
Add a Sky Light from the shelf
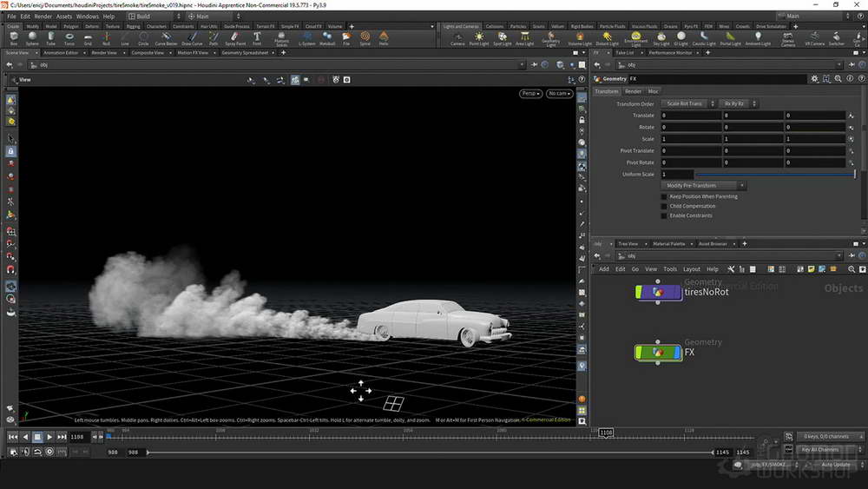pos(661,38)
